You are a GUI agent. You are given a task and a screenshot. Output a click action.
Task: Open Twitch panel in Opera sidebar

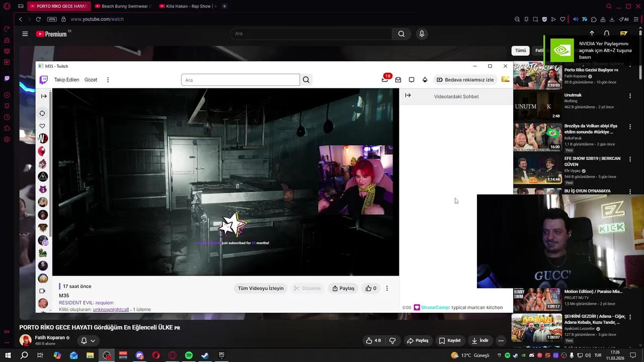click(7, 78)
